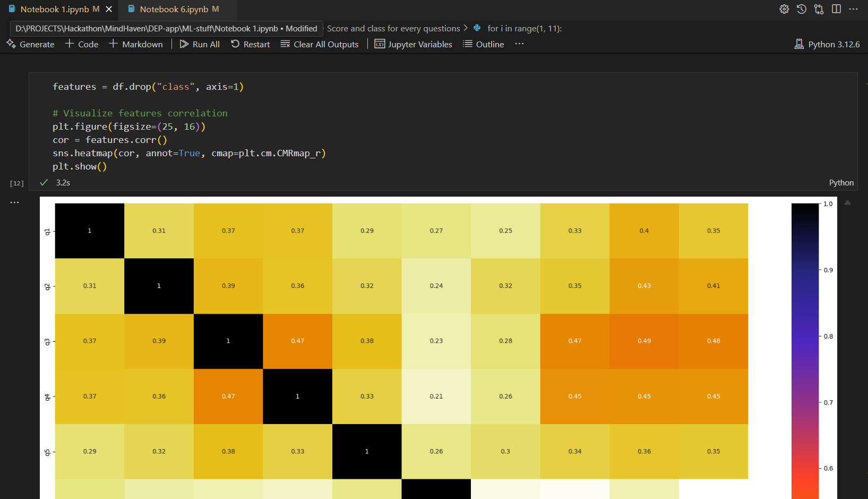The height and width of the screenshot is (499, 868).
Task: Click the q2 row axis label
Action: pos(47,286)
